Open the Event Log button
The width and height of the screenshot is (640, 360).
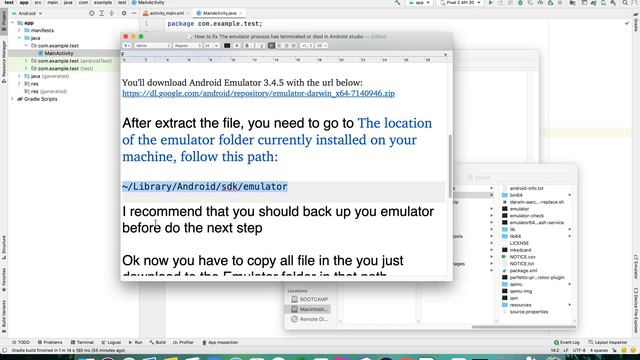(567, 342)
